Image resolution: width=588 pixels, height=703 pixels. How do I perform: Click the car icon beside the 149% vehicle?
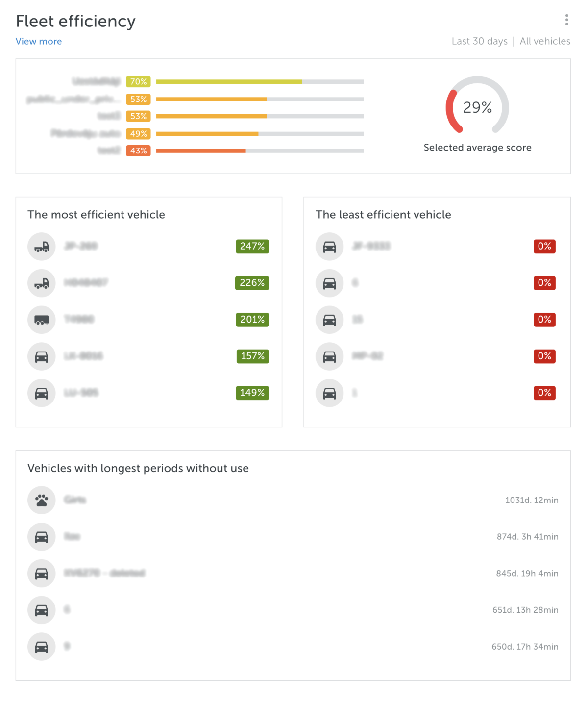click(x=41, y=393)
